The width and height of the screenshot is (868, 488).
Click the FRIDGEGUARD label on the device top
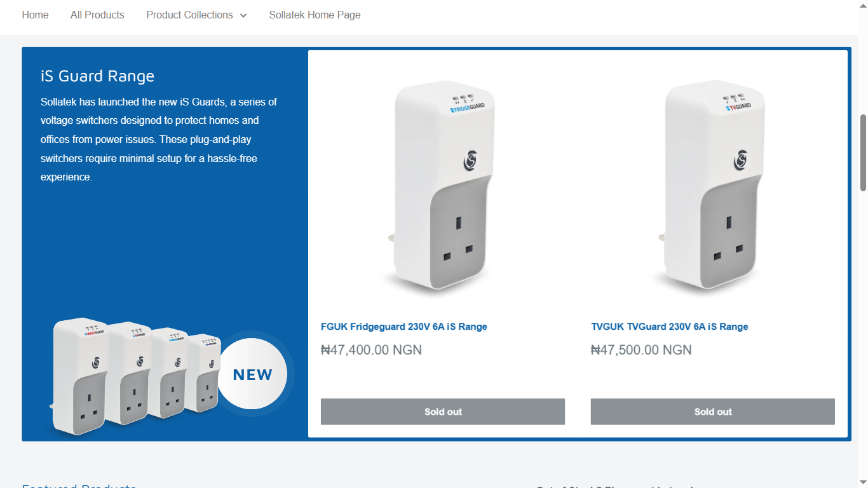[468, 107]
